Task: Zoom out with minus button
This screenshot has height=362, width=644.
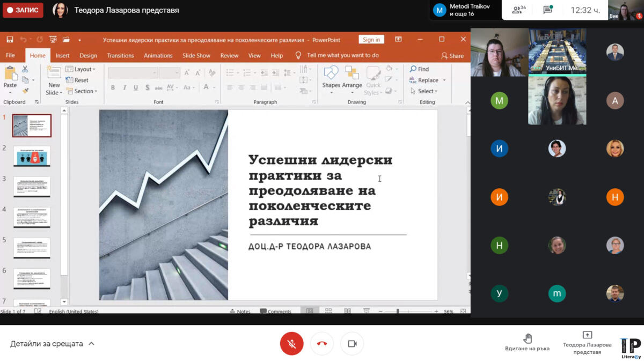Action: tap(379, 311)
